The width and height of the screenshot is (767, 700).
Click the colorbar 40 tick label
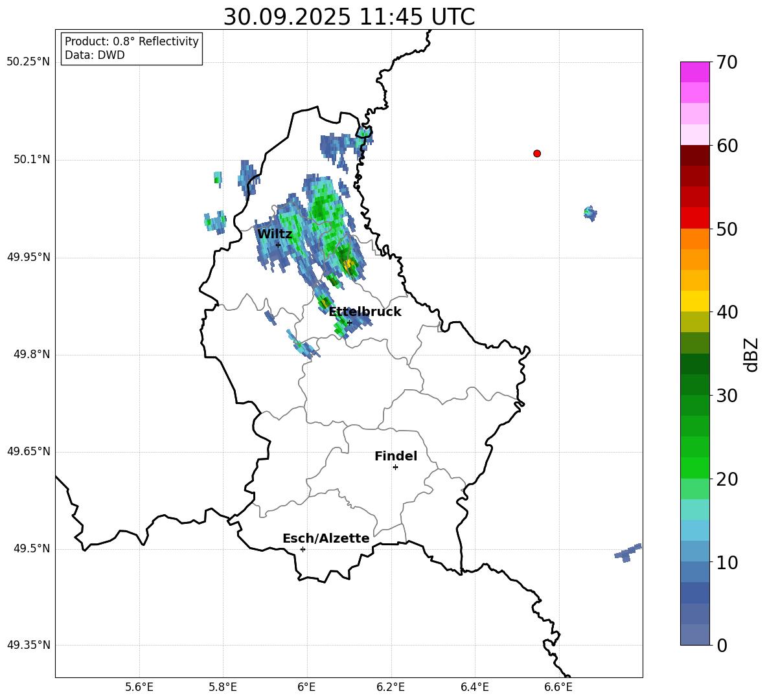point(727,312)
